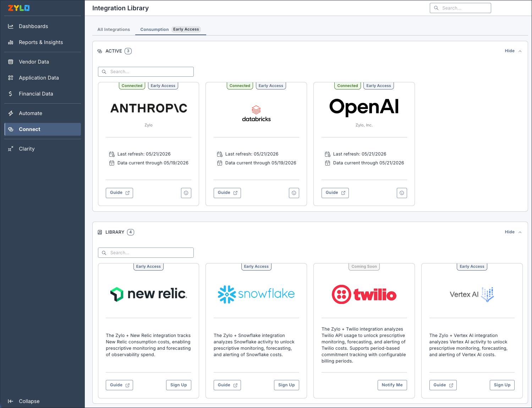The width and height of the screenshot is (532, 408).
Task: Focus the LIBRARY section search box
Action: [146, 253]
